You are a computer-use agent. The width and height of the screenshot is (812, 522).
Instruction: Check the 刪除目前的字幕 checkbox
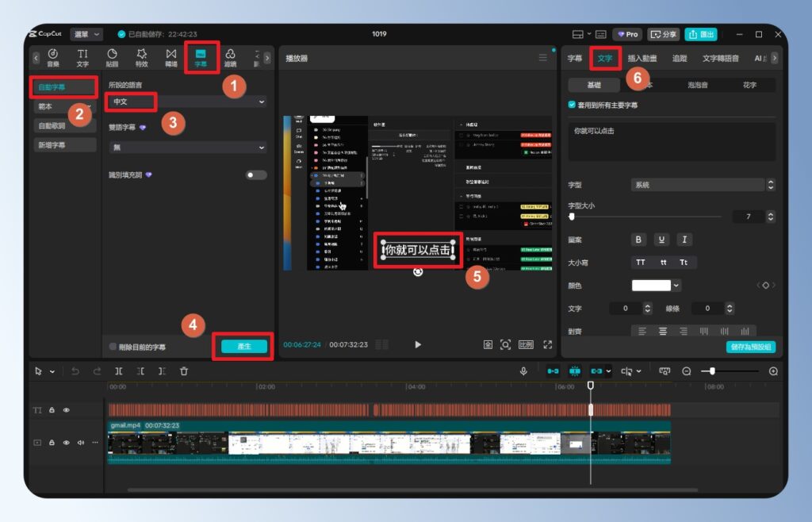tap(113, 347)
